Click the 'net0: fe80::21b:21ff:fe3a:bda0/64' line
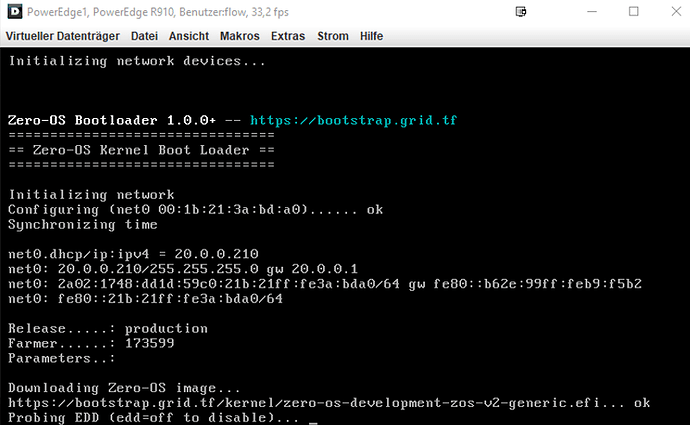 (x=145, y=299)
